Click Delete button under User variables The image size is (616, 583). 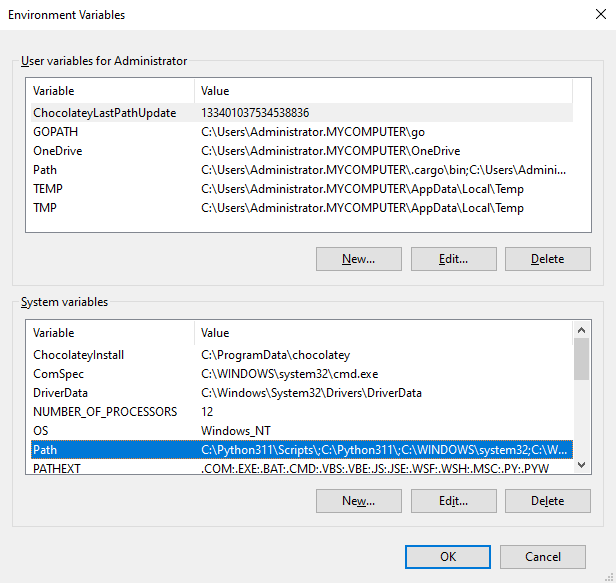pyautogui.click(x=547, y=259)
